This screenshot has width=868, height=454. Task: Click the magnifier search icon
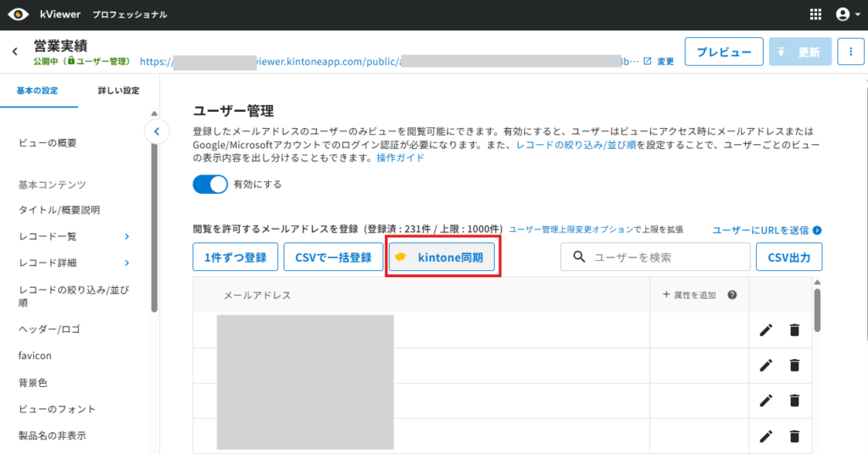[x=579, y=257]
